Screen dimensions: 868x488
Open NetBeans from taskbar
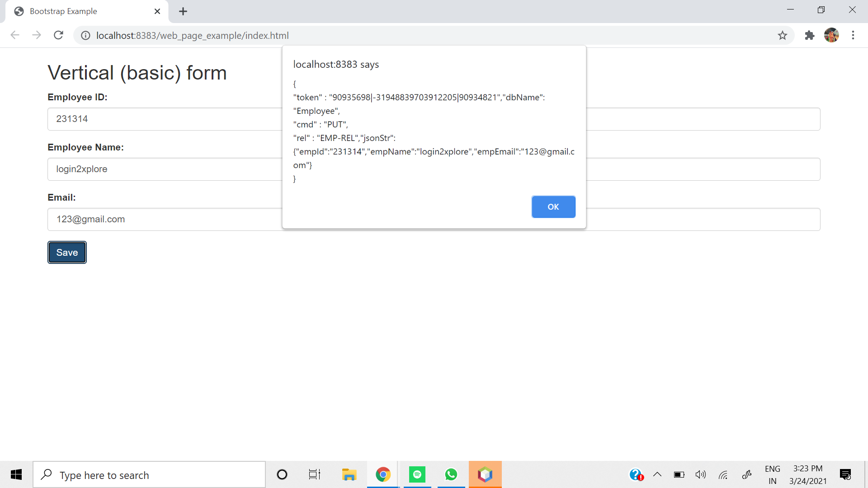[485, 474]
